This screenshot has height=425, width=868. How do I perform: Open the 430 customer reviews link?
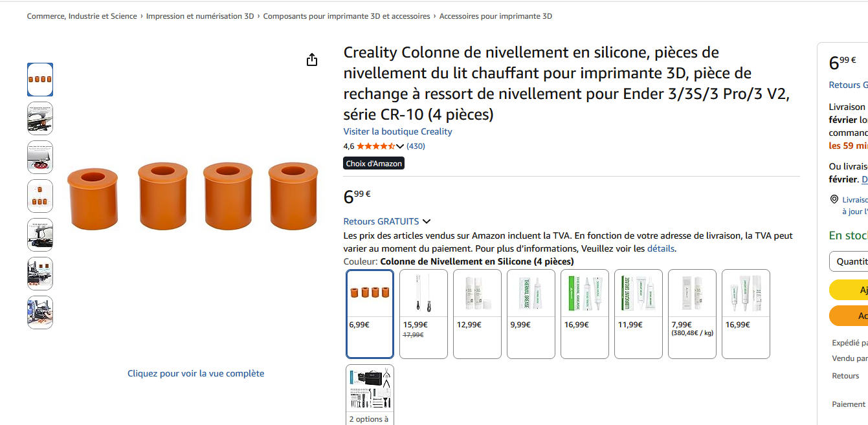click(x=416, y=146)
